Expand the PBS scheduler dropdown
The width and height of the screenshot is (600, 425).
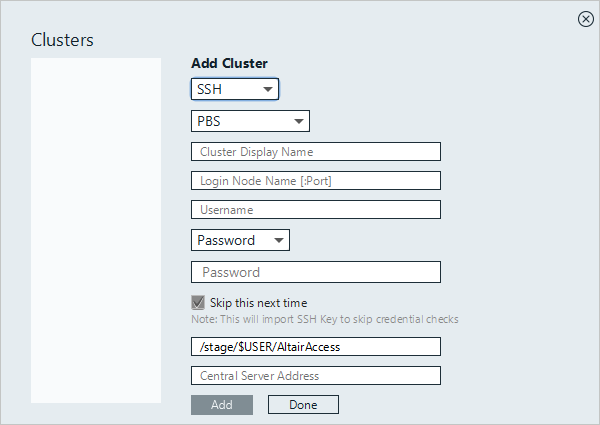(250, 122)
